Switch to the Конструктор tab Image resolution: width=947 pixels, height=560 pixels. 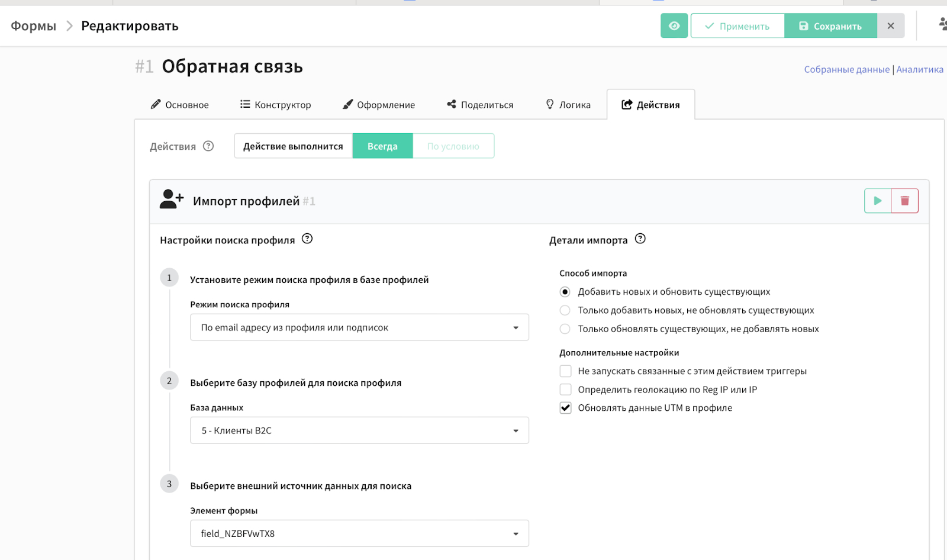[x=275, y=105]
